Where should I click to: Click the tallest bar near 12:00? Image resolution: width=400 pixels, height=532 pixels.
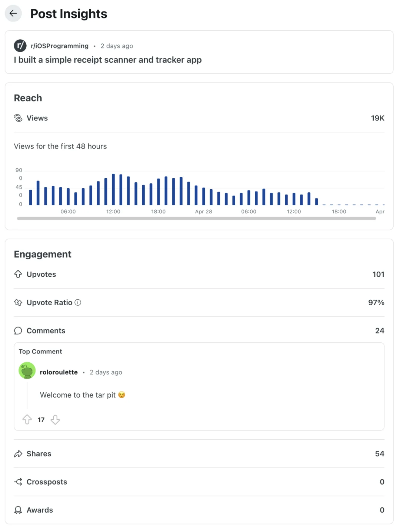click(113, 189)
